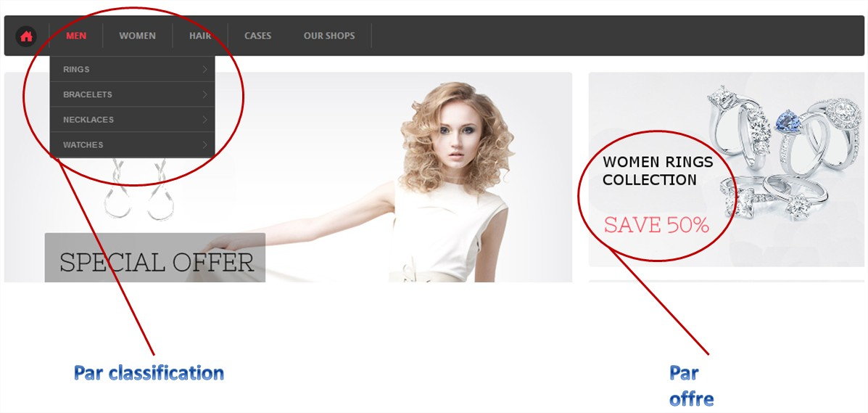Choose NECKLACES from the MEN dropdown
The height and width of the screenshot is (413, 868).
[x=88, y=120]
